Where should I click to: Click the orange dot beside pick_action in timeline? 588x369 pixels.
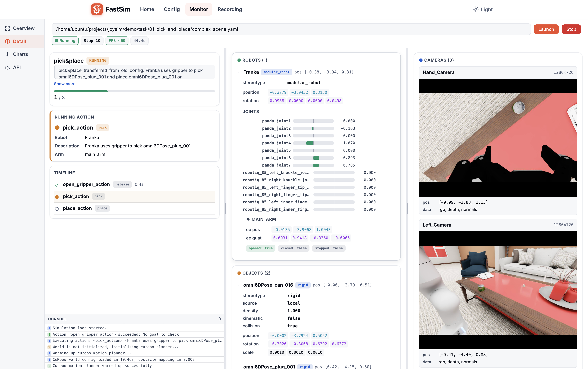coord(57,197)
